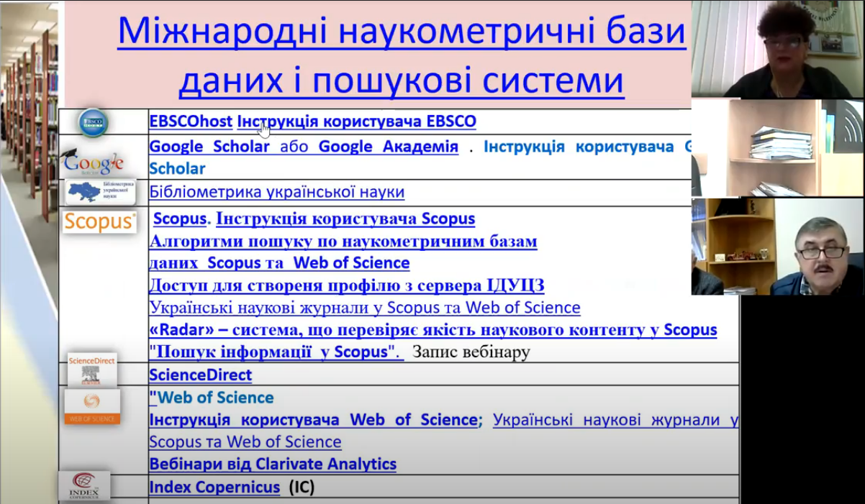Click the text Запис вебінару
This screenshot has width=865, height=504.
click(471, 352)
